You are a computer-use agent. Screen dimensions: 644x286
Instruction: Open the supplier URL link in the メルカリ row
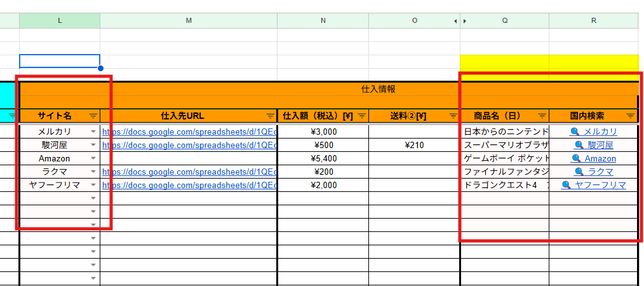189,132
